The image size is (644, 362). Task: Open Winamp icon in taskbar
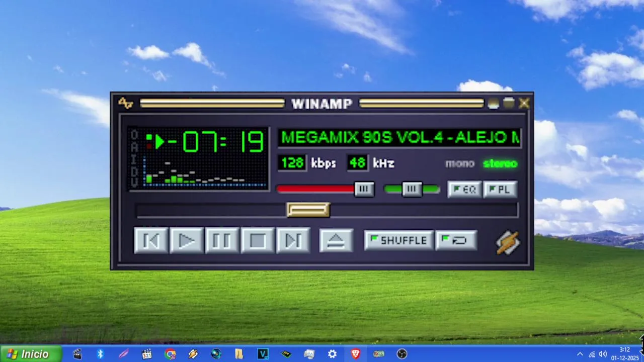tap(193, 354)
